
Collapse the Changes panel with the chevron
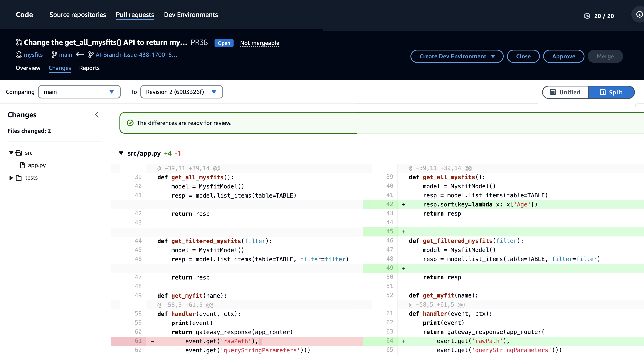pyautogui.click(x=97, y=115)
